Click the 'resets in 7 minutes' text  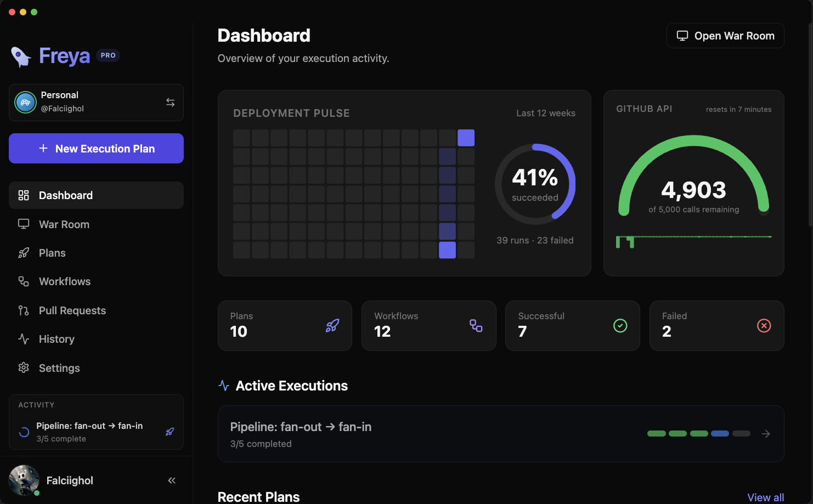(738, 109)
